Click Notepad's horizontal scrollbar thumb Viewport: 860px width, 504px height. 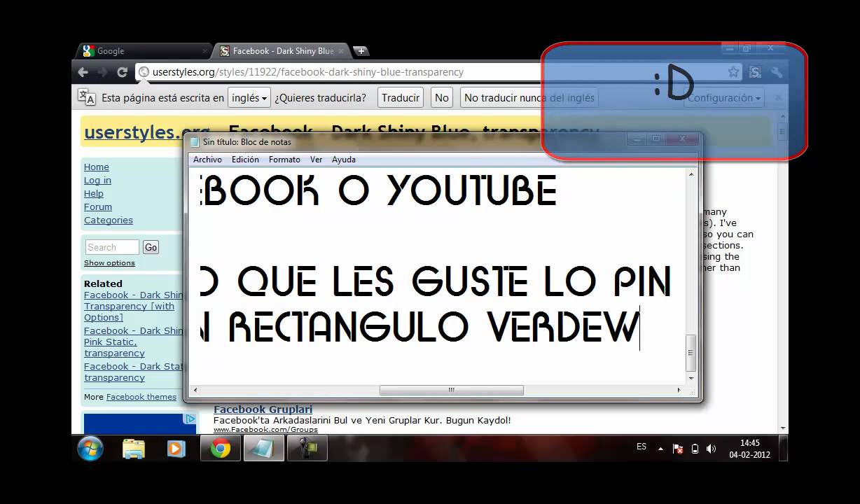point(451,390)
